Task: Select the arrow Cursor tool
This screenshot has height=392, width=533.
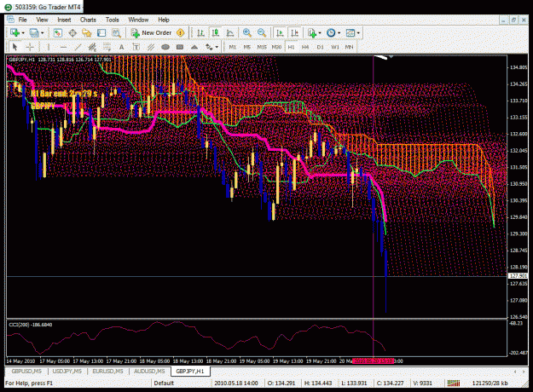Action: [14, 47]
